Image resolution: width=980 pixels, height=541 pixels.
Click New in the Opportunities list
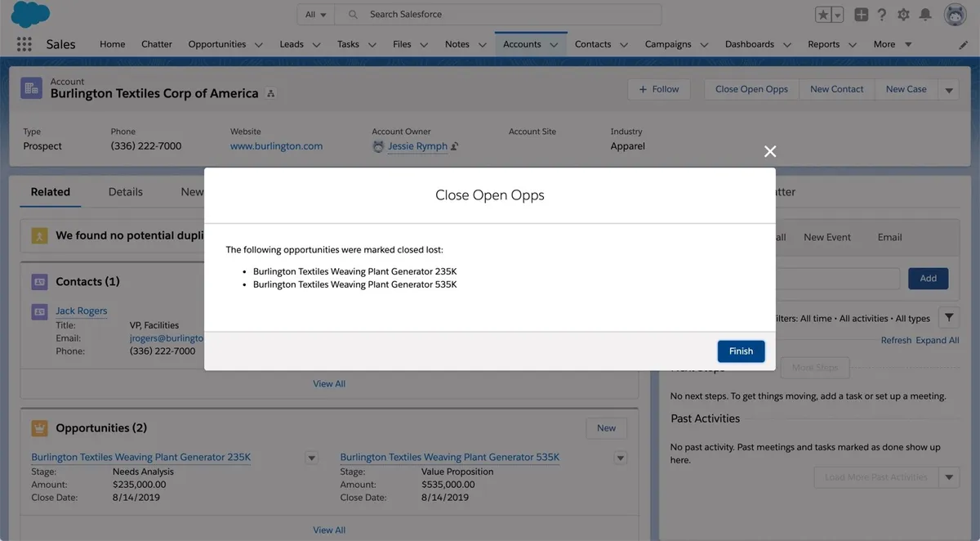(606, 428)
